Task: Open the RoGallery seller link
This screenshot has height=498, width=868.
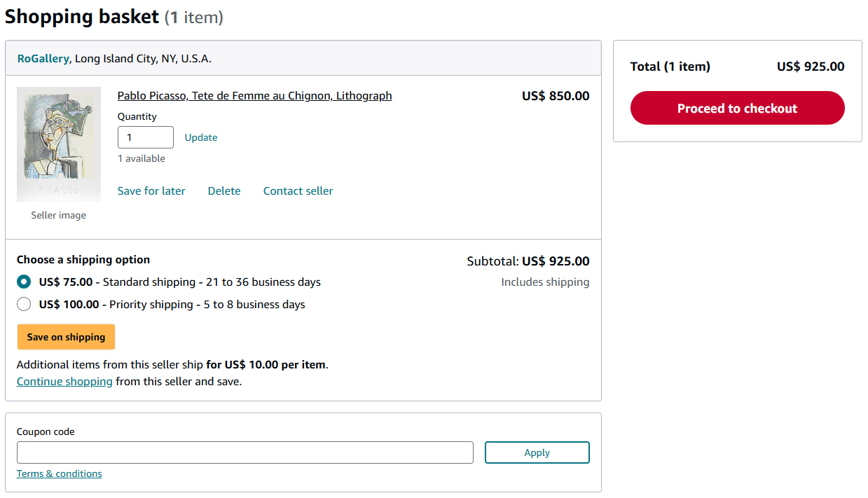Action: pos(43,59)
